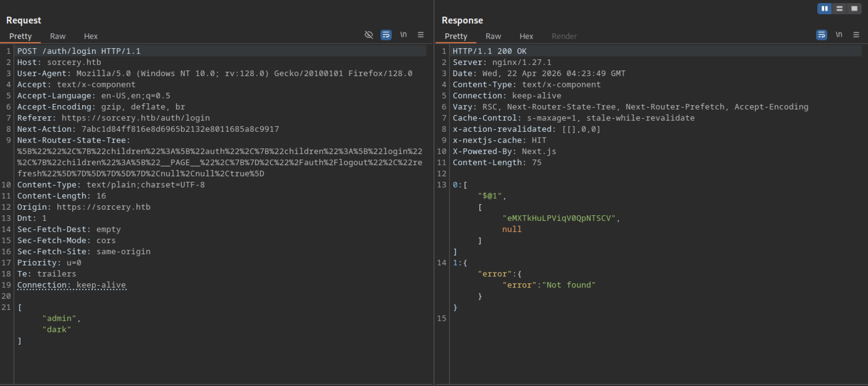Hide non-printable characters icon in Request panel

369,35
